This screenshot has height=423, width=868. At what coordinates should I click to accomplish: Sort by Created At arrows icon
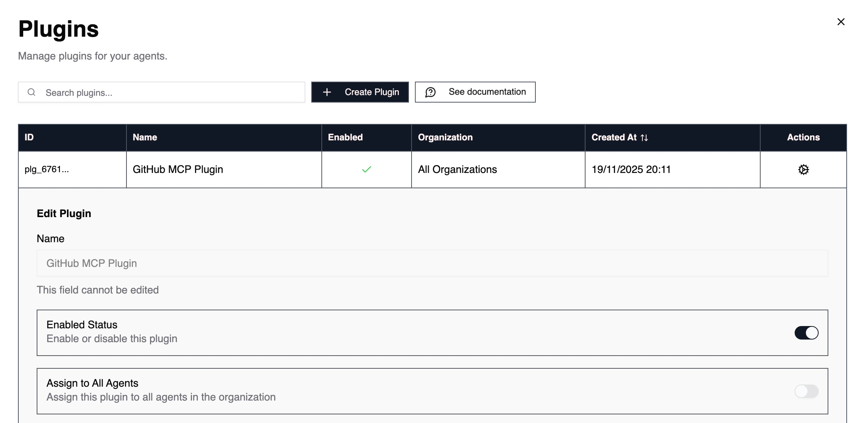click(x=644, y=138)
